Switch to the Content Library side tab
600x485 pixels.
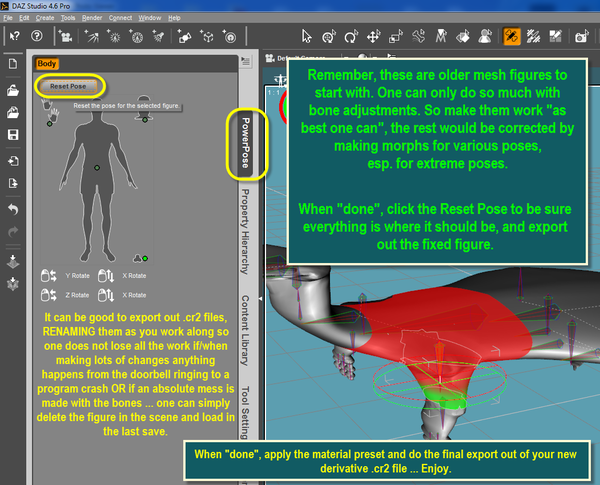245,330
